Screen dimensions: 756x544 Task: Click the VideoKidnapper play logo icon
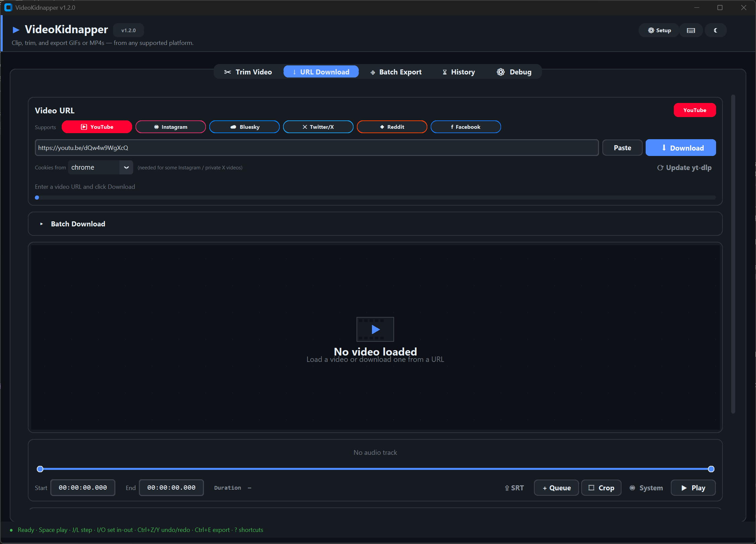pos(16,30)
